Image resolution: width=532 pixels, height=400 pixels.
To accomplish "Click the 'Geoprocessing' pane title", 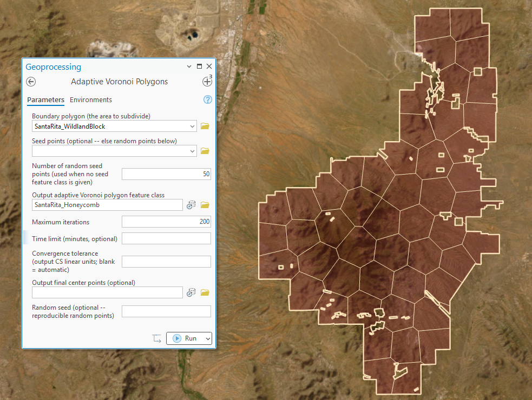I will point(53,67).
